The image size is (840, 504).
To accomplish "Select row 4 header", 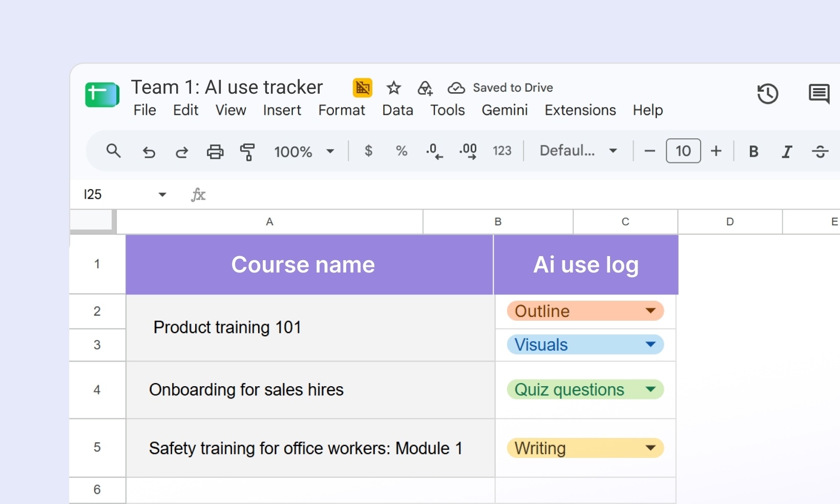I will (97, 390).
